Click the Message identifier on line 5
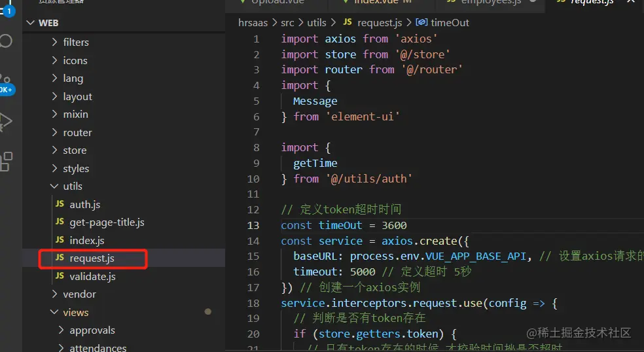 (315, 101)
